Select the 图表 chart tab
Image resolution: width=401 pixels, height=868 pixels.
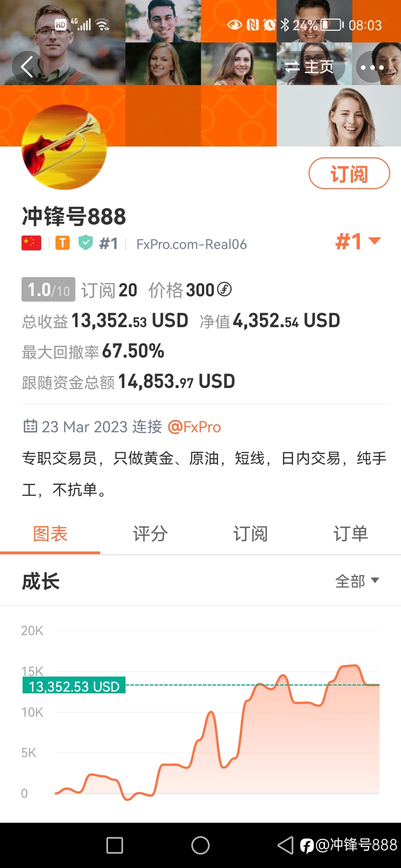50,534
